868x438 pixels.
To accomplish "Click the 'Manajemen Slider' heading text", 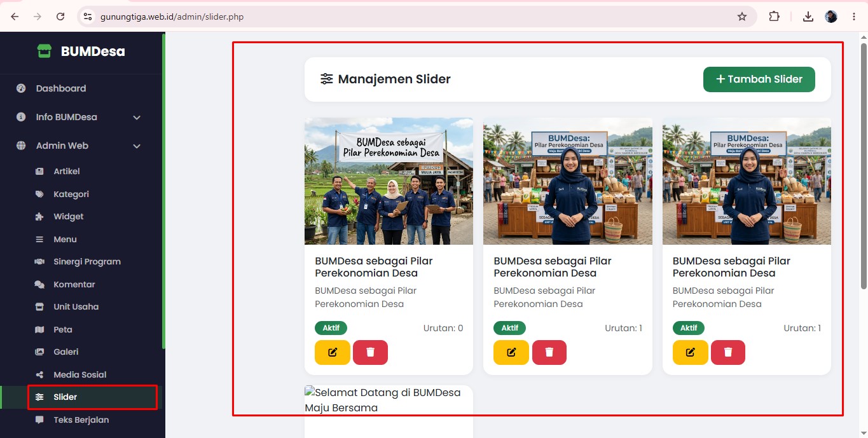I will pos(394,79).
